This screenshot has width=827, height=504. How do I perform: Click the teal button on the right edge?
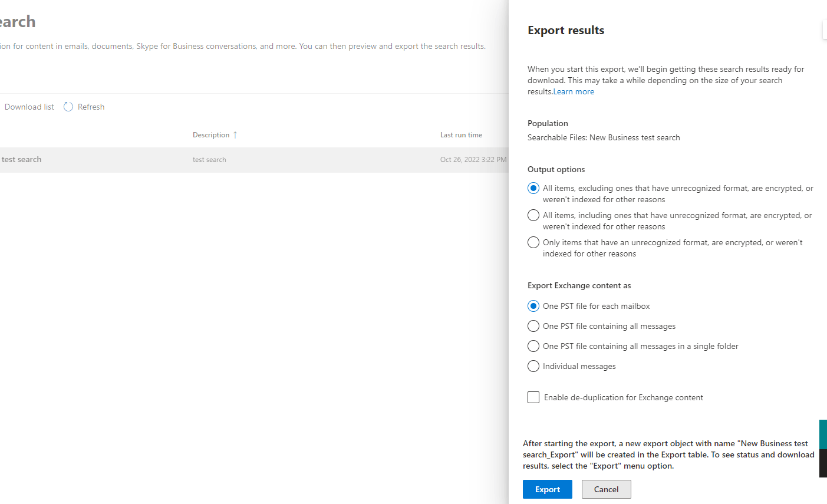tap(823, 434)
